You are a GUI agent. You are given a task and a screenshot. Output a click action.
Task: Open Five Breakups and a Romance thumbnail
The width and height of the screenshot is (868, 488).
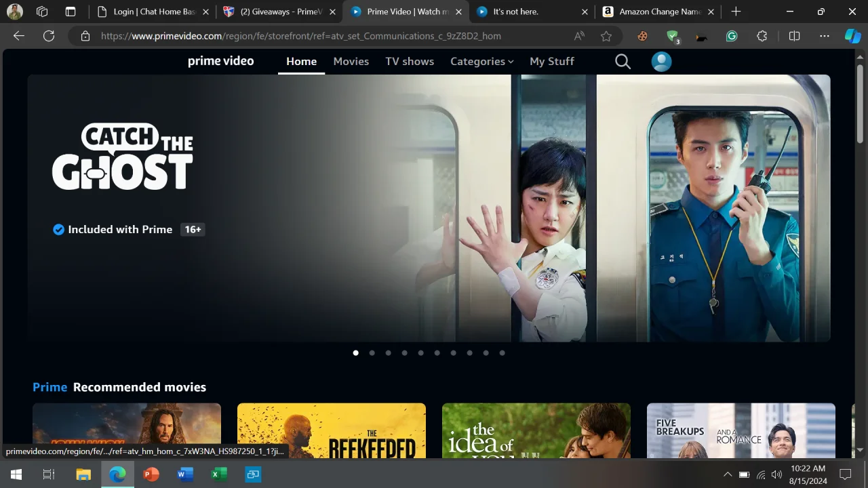click(741, 430)
